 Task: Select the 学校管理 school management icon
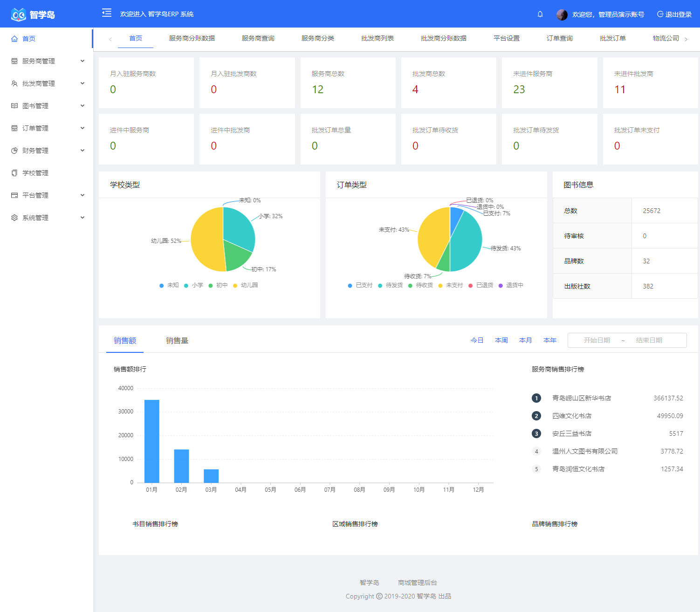tap(14, 172)
